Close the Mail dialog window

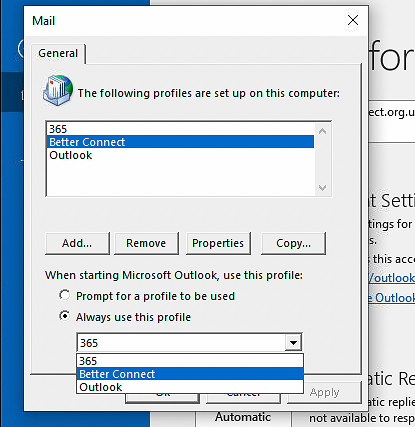tap(353, 20)
